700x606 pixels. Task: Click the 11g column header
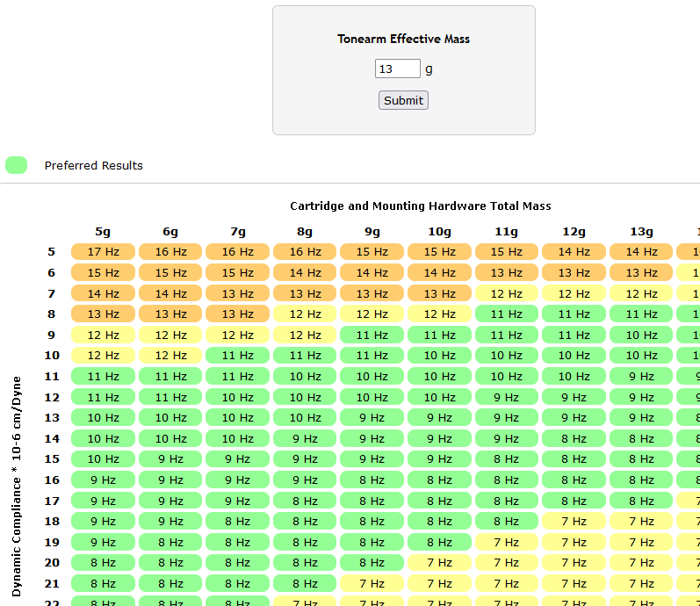click(x=507, y=232)
